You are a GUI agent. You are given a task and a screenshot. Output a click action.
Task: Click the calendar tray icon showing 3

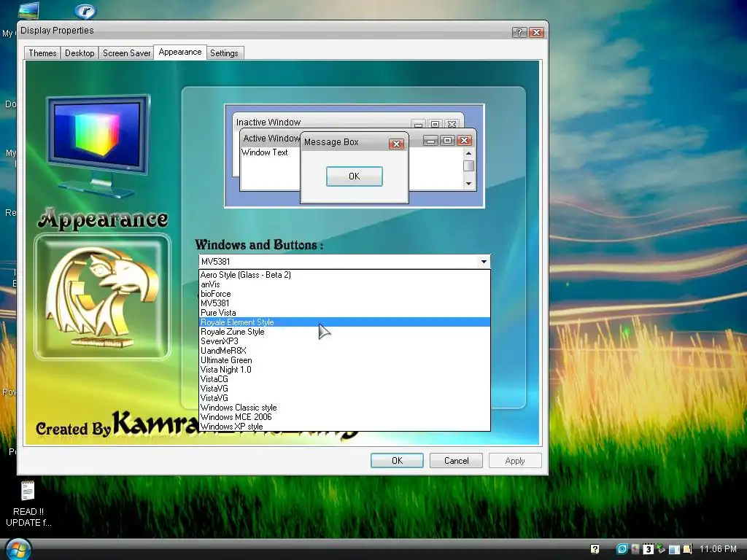648,549
